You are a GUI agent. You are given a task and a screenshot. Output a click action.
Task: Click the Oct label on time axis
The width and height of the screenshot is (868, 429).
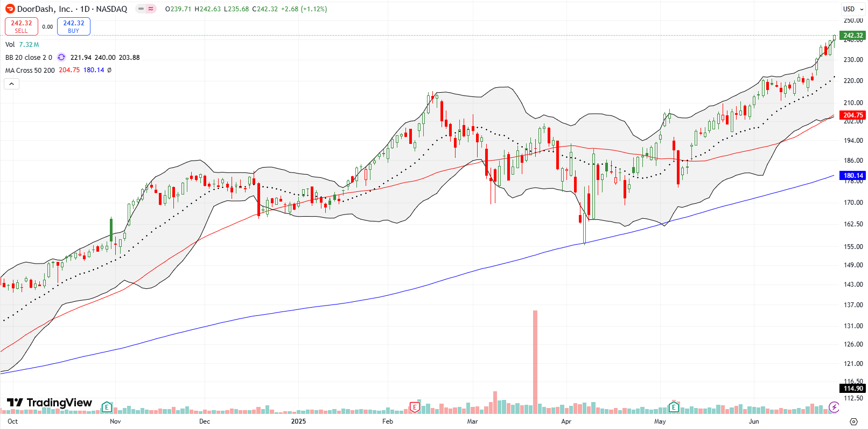pyautogui.click(x=12, y=421)
